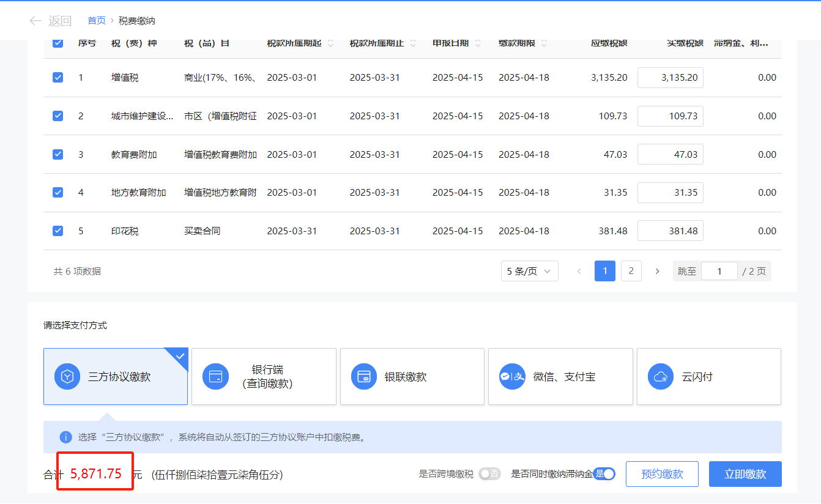Image resolution: width=821 pixels, height=504 pixels.
Task: Uncheck the 增值税 row checkbox
Action: [x=58, y=78]
